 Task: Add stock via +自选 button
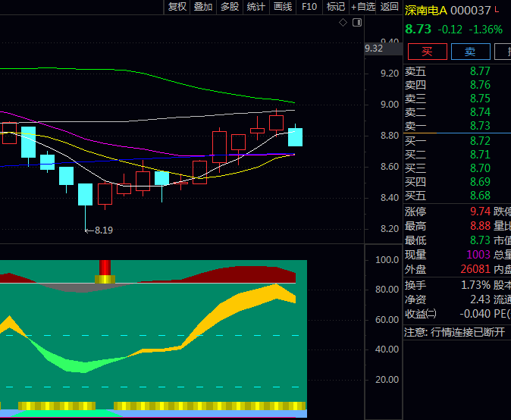(362, 7)
